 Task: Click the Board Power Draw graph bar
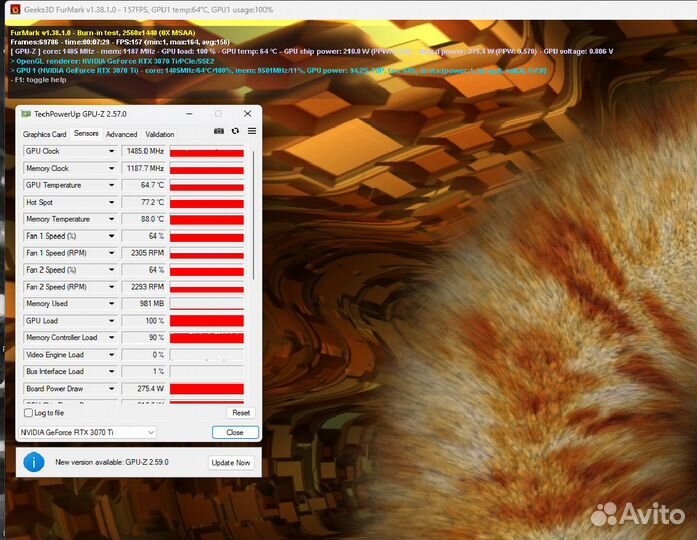207,389
